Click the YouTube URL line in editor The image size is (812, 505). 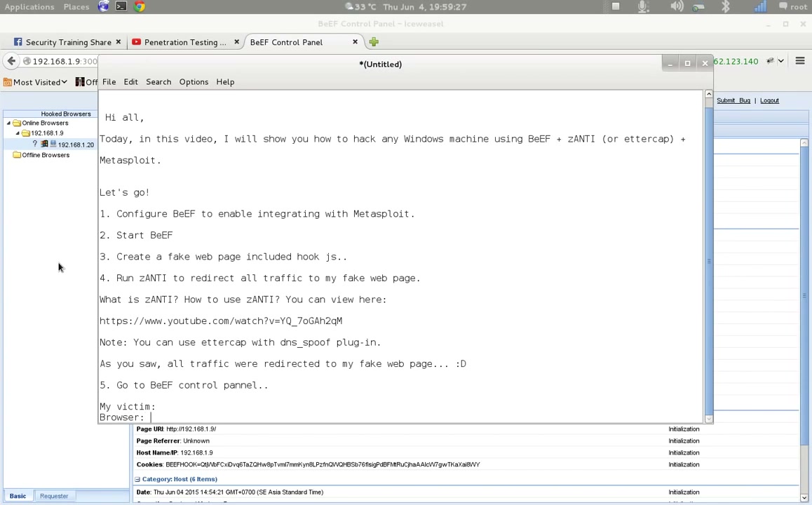(221, 321)
